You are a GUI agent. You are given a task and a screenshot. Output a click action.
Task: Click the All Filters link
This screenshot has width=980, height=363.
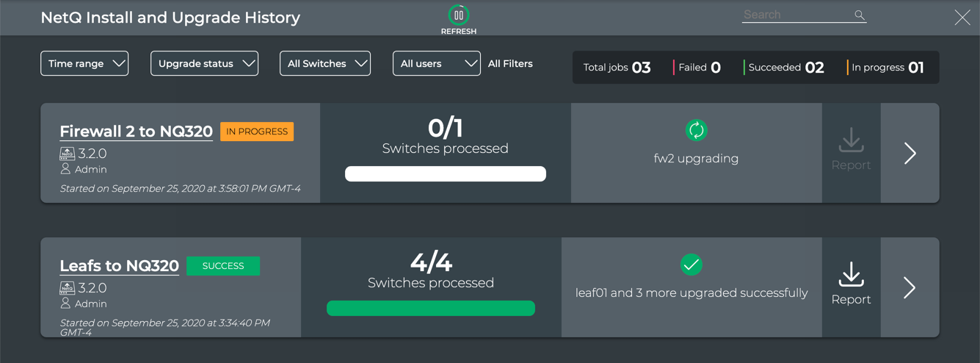click(510, 64)
